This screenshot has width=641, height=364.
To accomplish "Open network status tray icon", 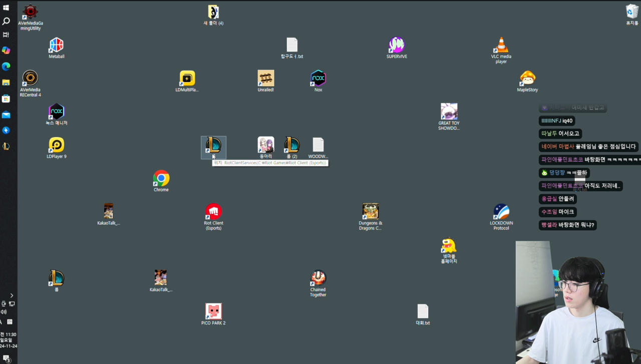I will (12, 303).
